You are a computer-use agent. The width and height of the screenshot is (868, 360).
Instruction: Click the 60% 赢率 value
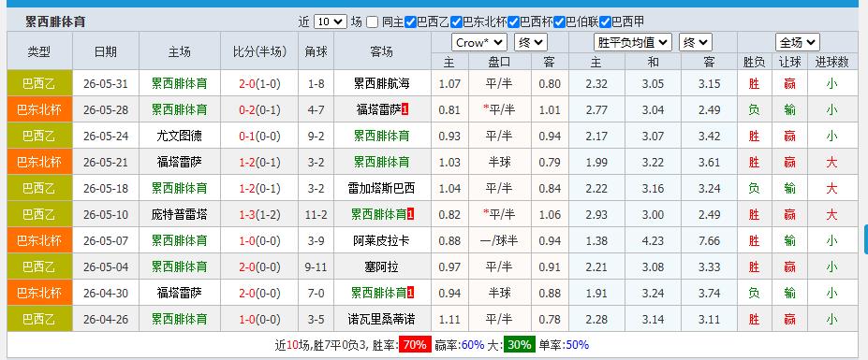473,344
